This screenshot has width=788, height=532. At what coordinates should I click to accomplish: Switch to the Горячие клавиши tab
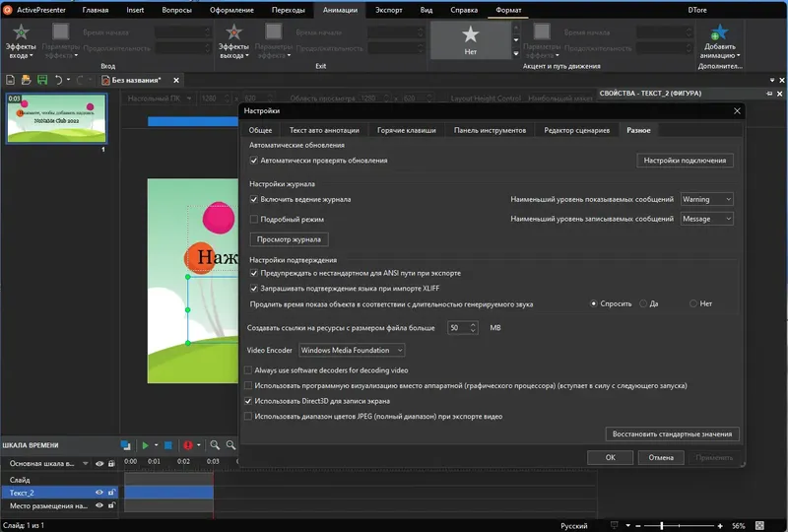(x=404, y=130)
